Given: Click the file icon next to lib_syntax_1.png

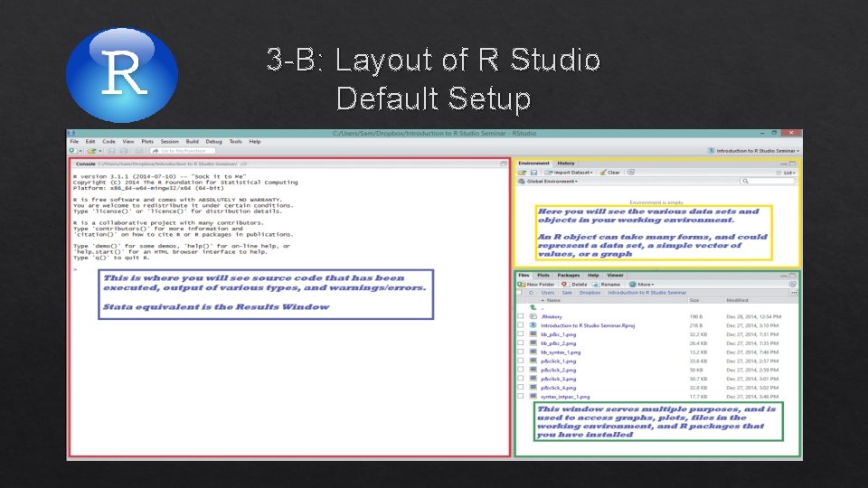Looking at the screenshot, I should click(533, 352).
